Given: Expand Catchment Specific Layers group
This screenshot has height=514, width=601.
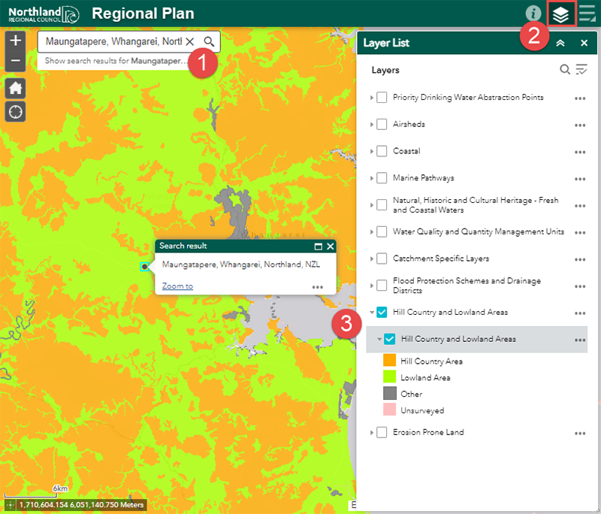Looking at the screenshot, I should 371,258.
